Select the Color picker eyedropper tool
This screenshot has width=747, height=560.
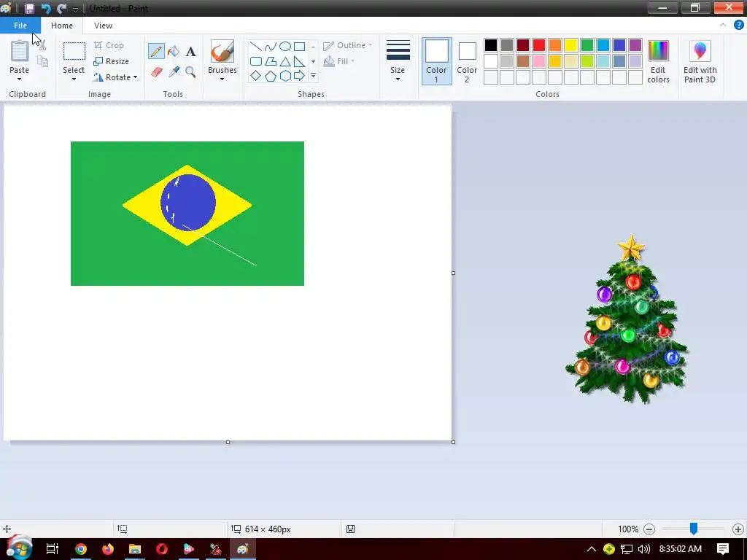(174, 72)
